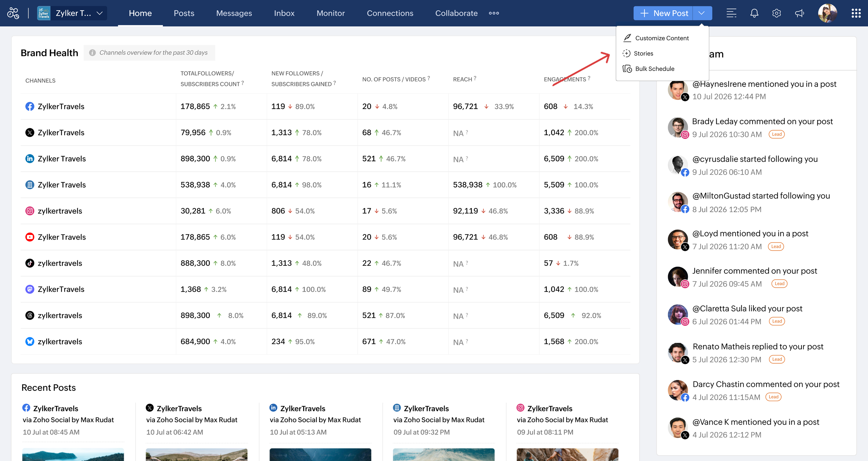
Task: Switch to the Monitor tab
Action: pos(331,13)
